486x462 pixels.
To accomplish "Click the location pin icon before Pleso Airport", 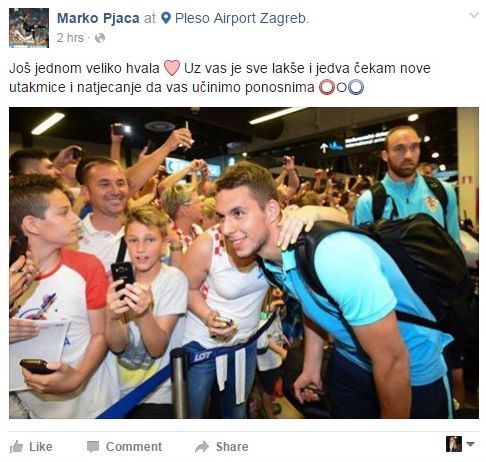I will (166, 18).
